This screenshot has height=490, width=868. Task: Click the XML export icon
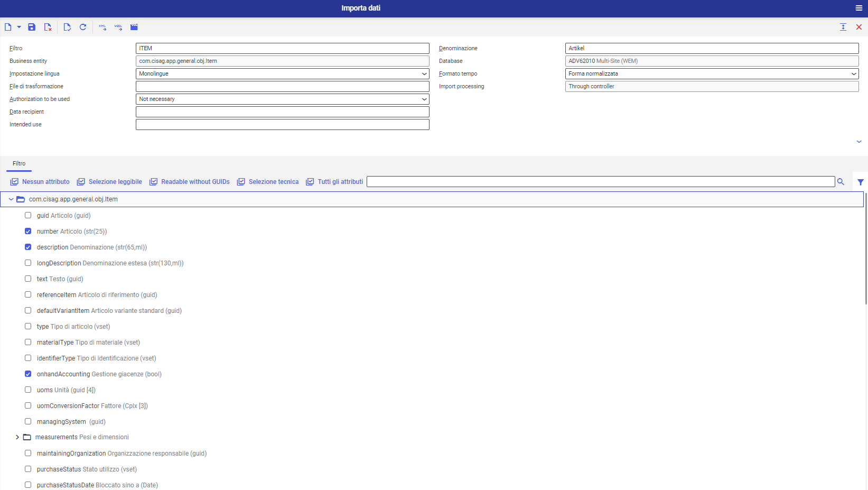click(x=102, y=27)
